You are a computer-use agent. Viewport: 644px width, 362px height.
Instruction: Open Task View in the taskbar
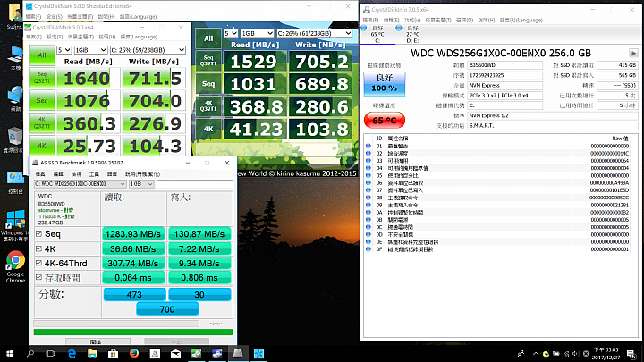[50, 353]
